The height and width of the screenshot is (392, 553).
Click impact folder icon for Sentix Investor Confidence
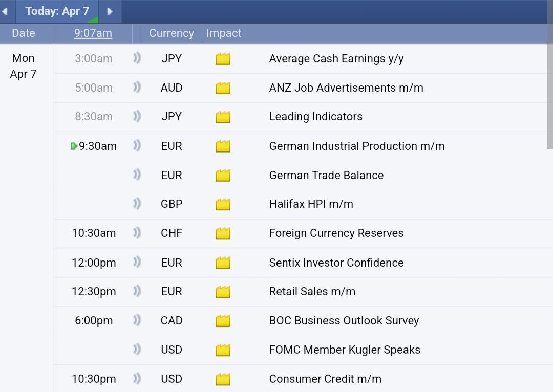[223, 263]
